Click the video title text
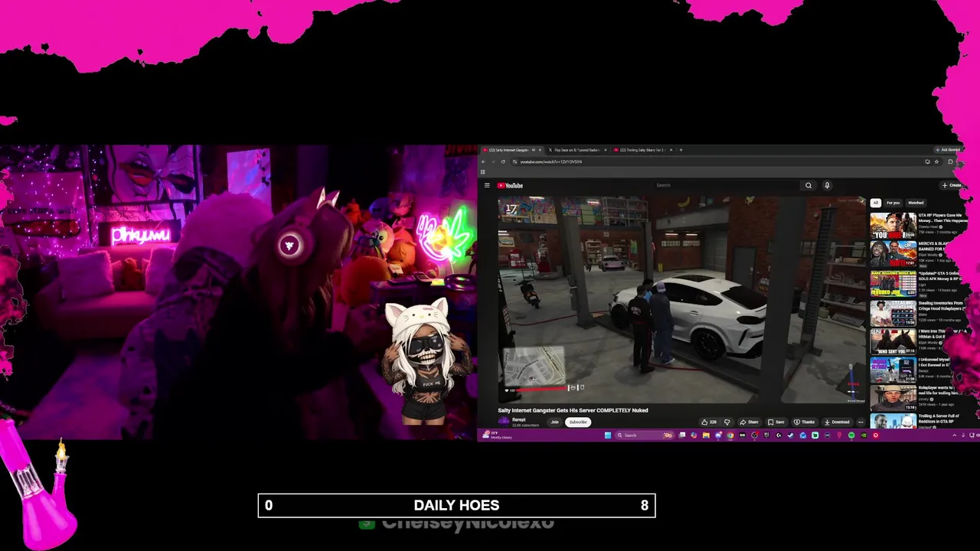The width and height of the screenshot is (980, 551). coord(573,410)
